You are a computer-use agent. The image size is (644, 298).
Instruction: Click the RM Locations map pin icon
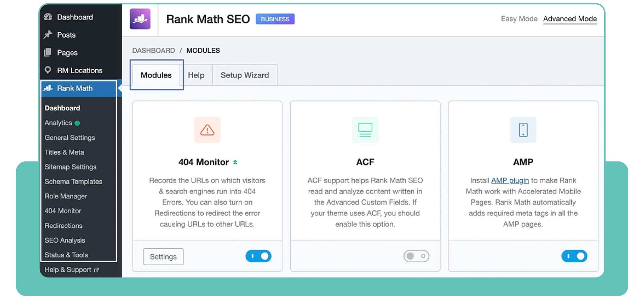[x=48, y=70]
